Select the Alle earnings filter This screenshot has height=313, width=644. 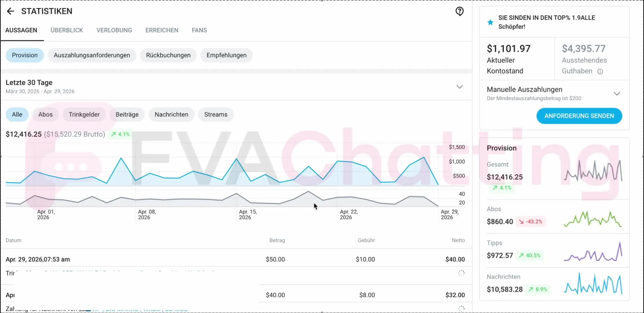(x=17, y=114)
